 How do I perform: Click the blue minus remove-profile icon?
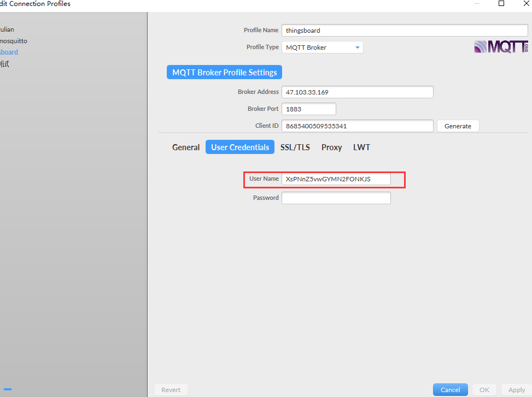coord(8,389)
